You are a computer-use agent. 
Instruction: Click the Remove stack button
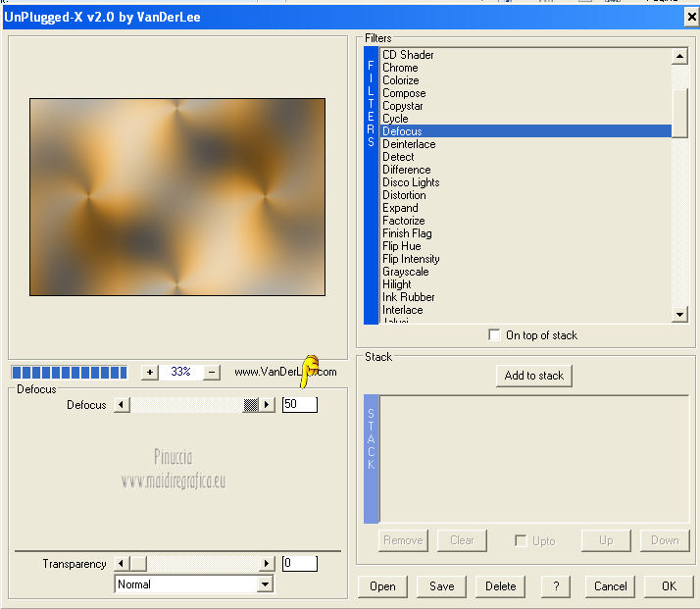(403, 540)
